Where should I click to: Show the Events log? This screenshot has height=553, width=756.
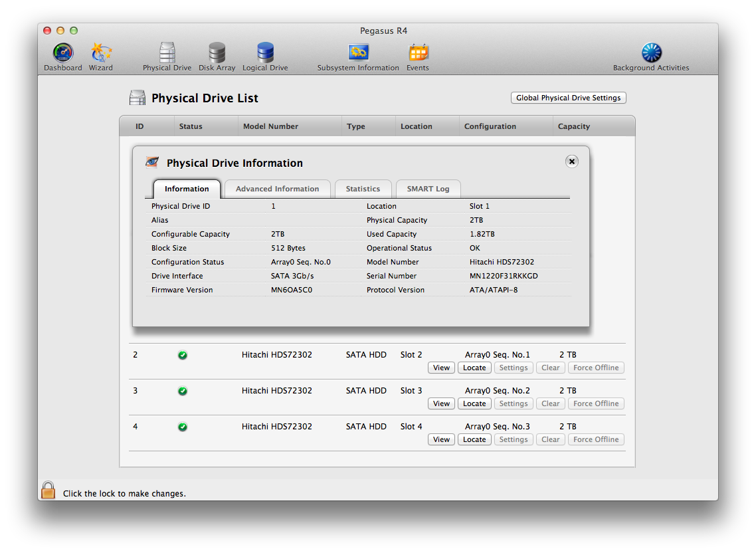click(418, 56)
